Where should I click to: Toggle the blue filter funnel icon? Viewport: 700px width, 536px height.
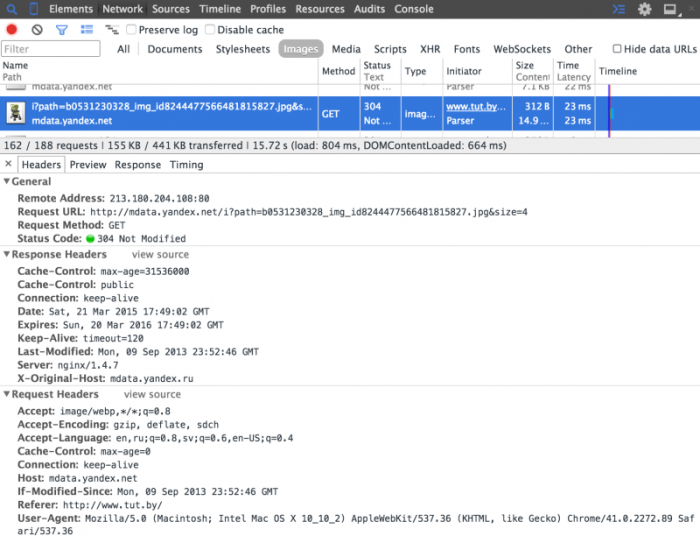[x=62, y=30]
